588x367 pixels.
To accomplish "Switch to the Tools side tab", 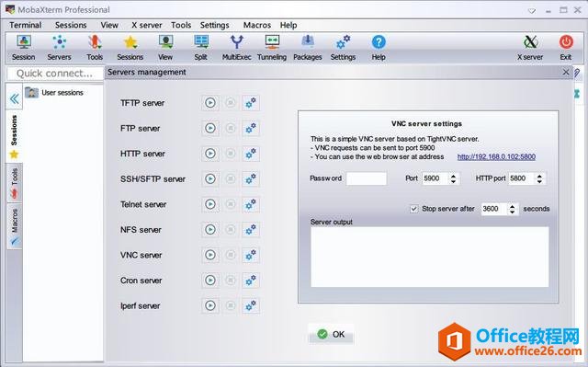I will [15, 183].
